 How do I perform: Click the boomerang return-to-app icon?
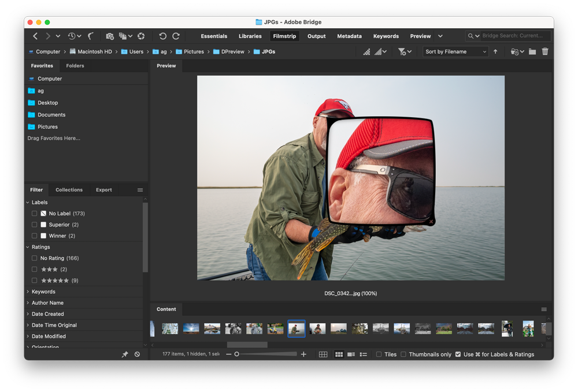pyautogui.click(x=91, y=36)
